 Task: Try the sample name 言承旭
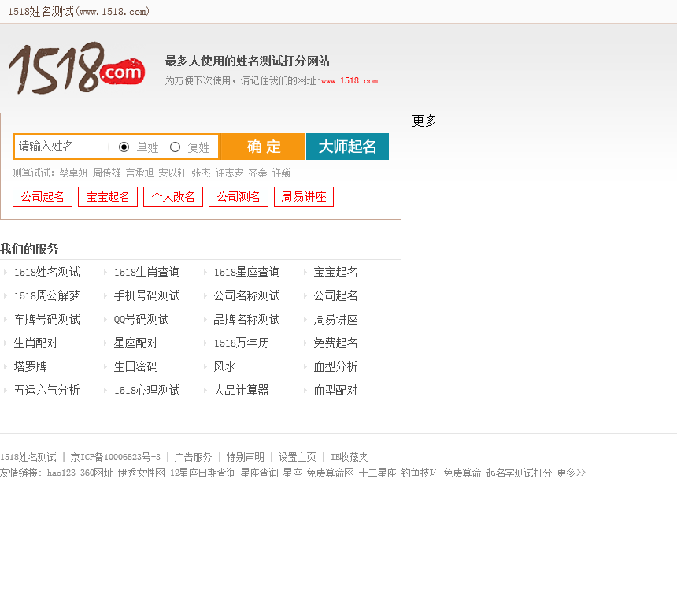(x=139, y=173)
